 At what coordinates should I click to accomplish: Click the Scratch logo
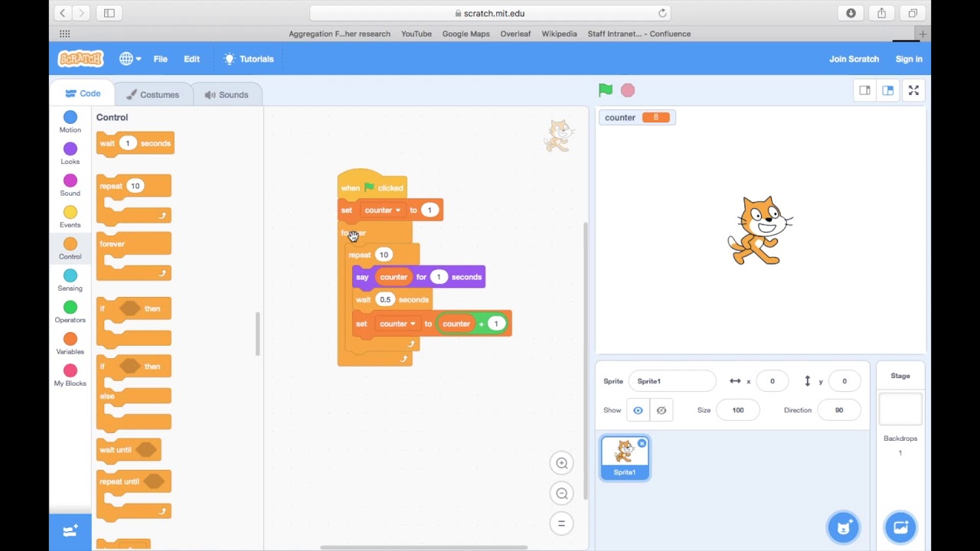pyautogui.click(x=80, y=59)
